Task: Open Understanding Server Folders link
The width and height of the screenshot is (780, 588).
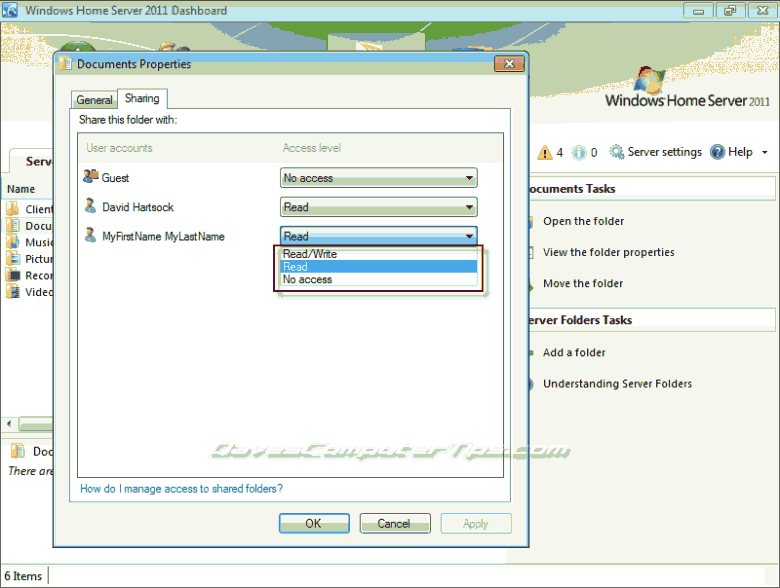Action: pyautogui.click(x=617, y=384)
